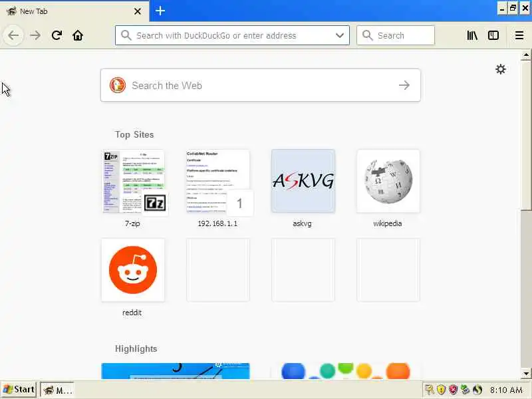Open the blue Highlights card
The height and width of the screenshot is (399, 532).
[x=176, y=371]
